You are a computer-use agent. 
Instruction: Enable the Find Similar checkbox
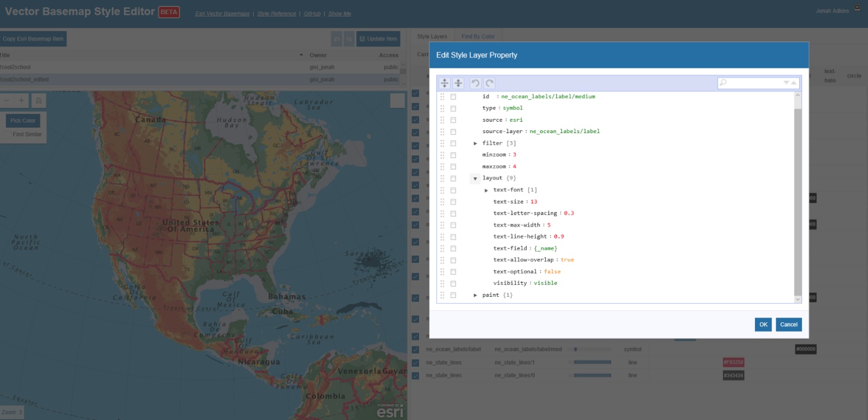click(x=8, y=134)
